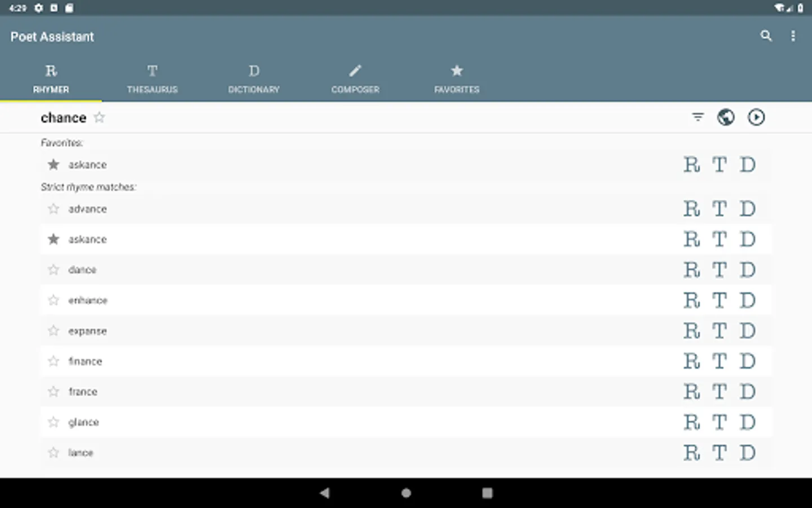
Task: Open the overflow menu with three dots
Action: 793,36
